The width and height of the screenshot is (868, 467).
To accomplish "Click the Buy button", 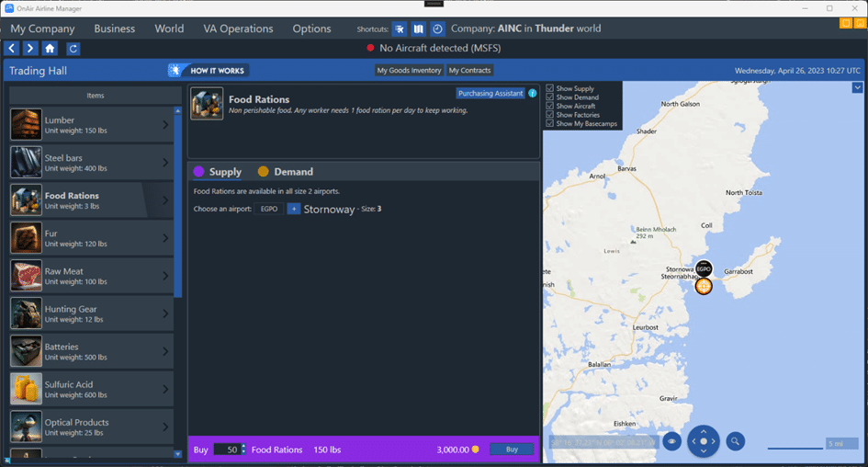I will pyautogui.click(x=512, y=450).
